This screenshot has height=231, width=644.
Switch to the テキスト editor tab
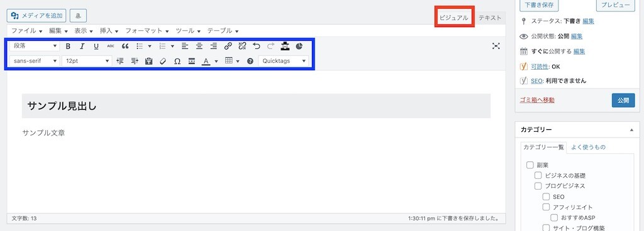pos(490,18)
